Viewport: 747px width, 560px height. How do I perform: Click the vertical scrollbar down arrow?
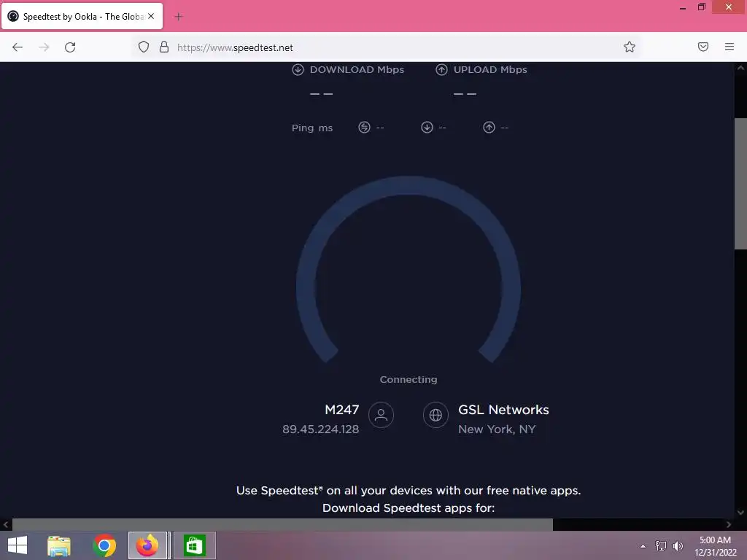pos(740,513)
